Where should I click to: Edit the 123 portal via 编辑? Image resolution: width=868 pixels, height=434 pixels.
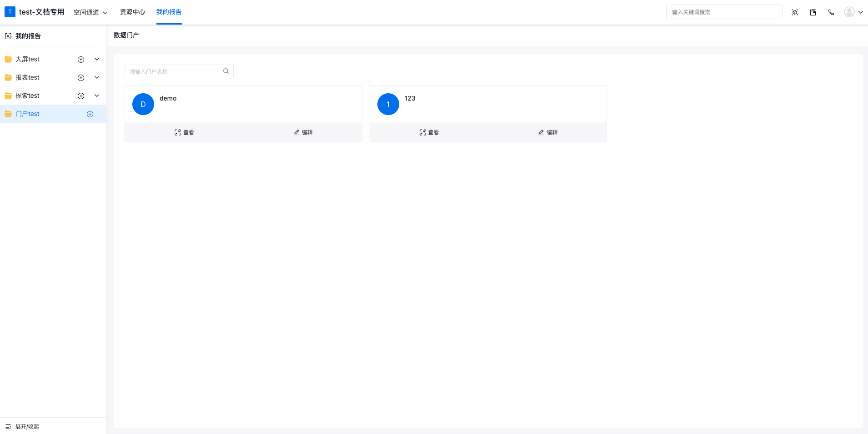pos(548,132)
